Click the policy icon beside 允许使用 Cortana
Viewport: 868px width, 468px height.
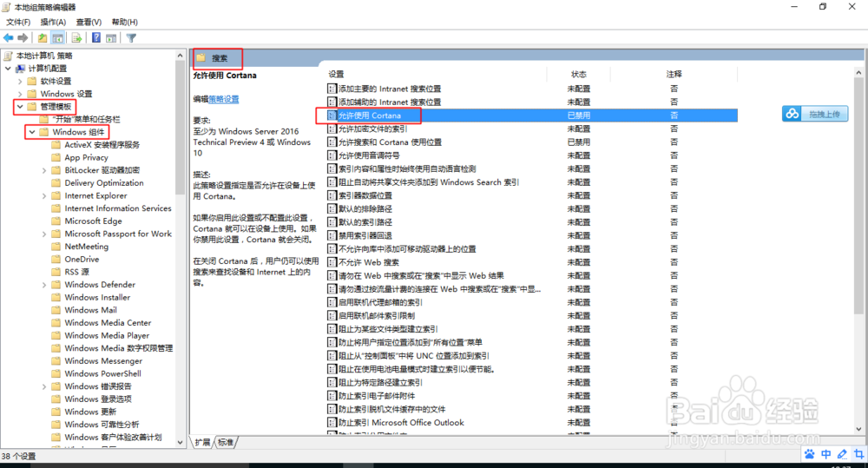332,115
